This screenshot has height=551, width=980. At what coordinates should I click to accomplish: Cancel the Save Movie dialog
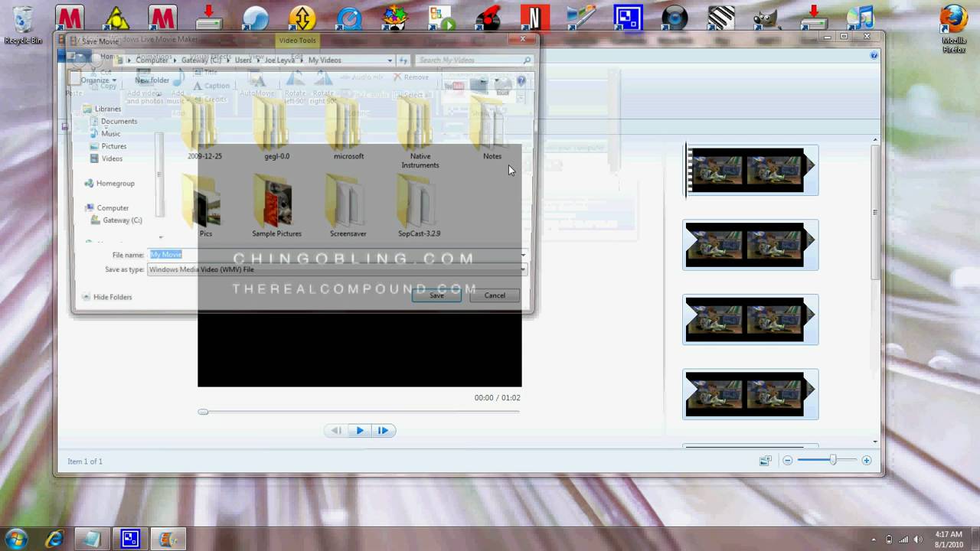click(x=495, y=295)
